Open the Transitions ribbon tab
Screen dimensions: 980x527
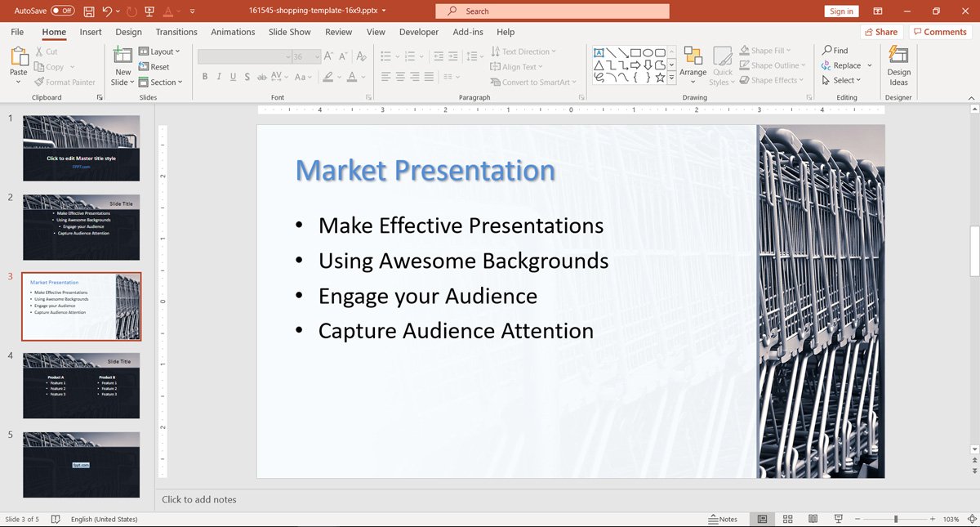pos(176,32)
